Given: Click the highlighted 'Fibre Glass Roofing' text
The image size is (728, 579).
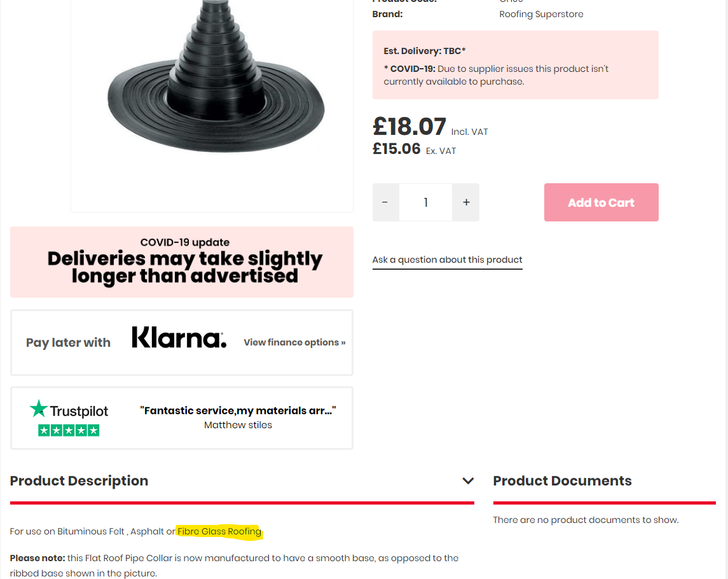Looking at the screenshot, I should (x=219, y=531).
